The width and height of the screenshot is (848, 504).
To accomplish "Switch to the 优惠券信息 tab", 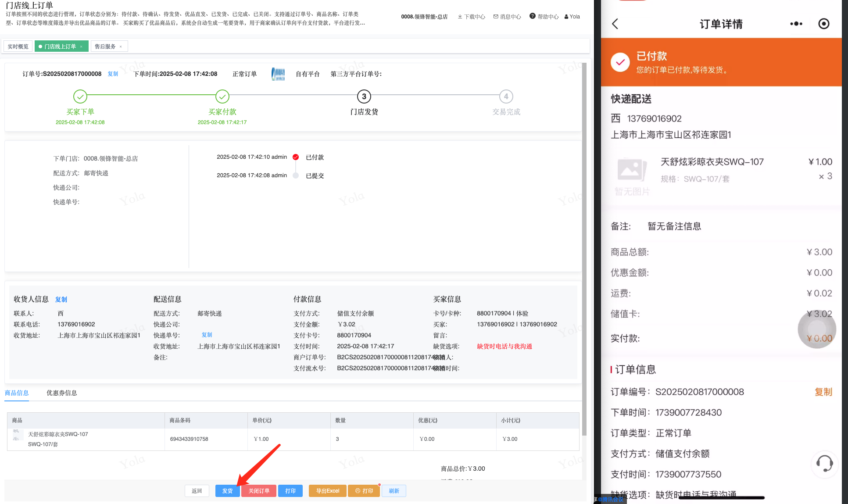I will coord(62,393).
